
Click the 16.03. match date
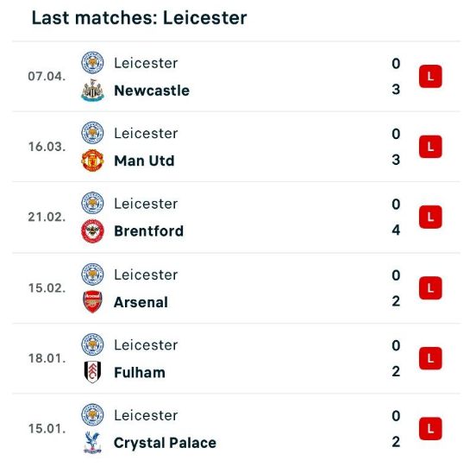point(47,147)
